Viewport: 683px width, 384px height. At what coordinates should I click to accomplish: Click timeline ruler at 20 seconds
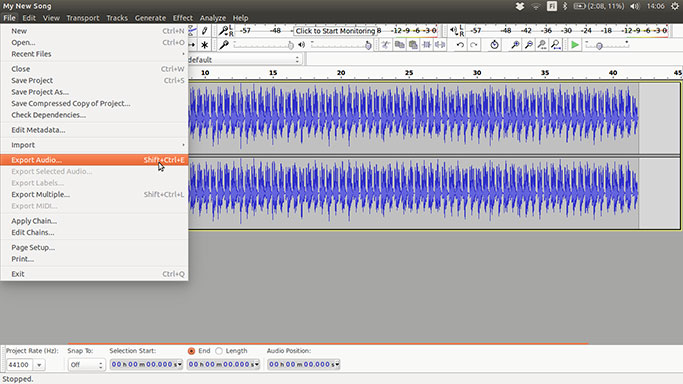[x=341, y=73]
